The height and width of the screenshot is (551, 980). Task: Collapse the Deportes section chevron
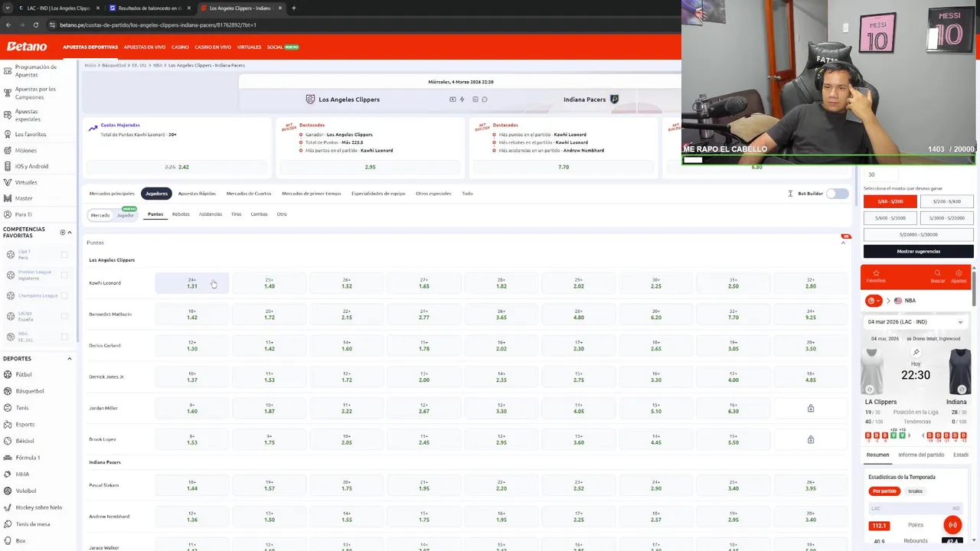pyautogui.click(x=70, y=359)
